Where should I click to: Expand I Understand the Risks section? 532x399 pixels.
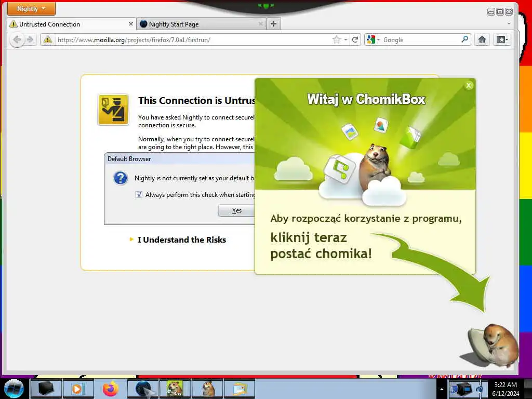click(181, 240)
